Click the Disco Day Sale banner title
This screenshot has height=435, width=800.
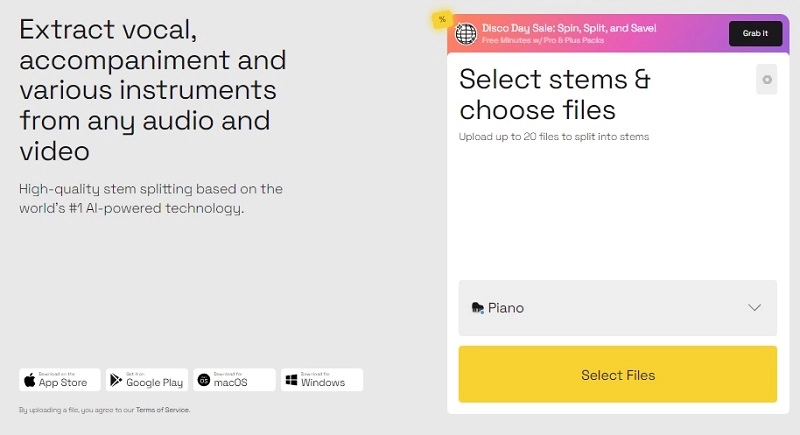coord(569,28)
